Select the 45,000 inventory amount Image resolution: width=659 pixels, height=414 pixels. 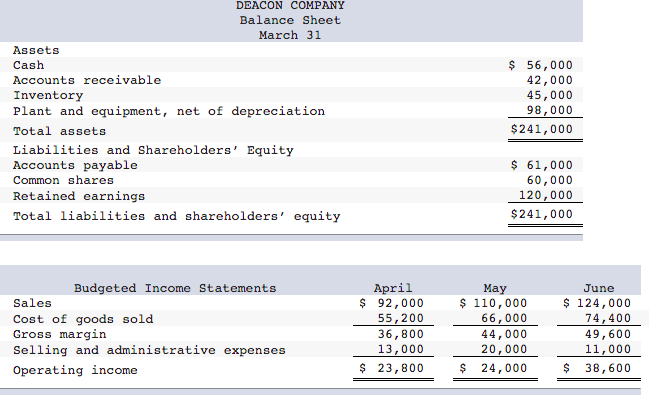click(x=550, y=95)
